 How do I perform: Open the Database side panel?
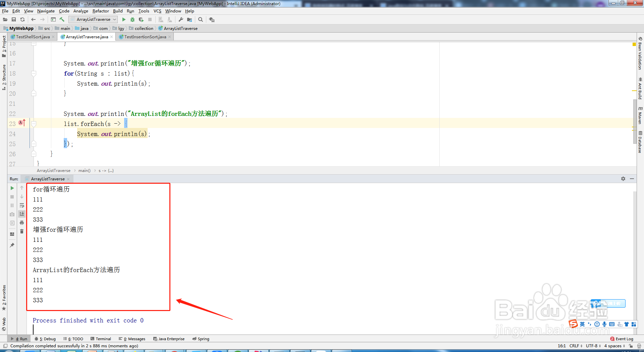640,142
